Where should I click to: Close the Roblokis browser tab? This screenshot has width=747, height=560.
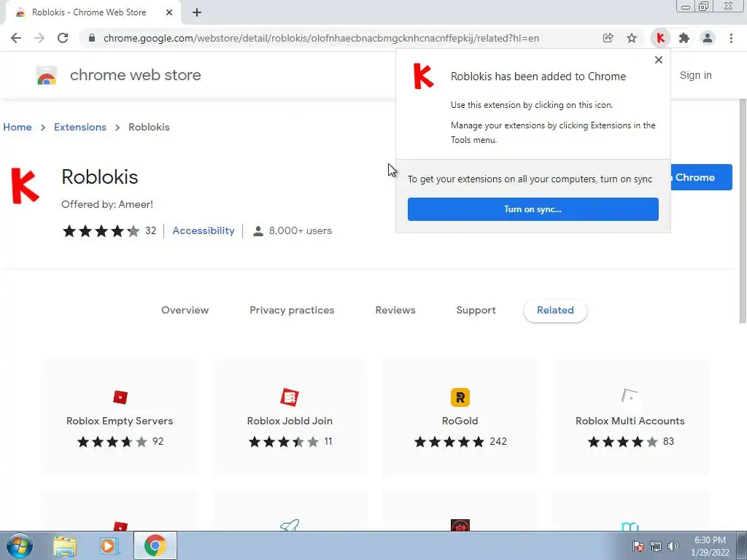[169, 12]
